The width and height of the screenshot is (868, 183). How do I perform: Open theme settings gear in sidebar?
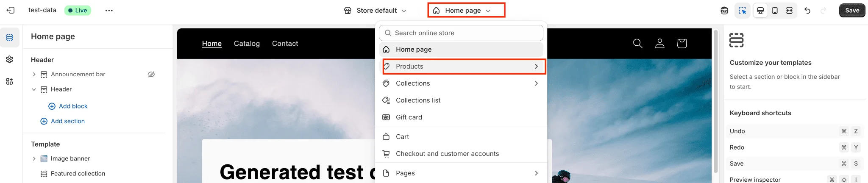tap(9, 59)
